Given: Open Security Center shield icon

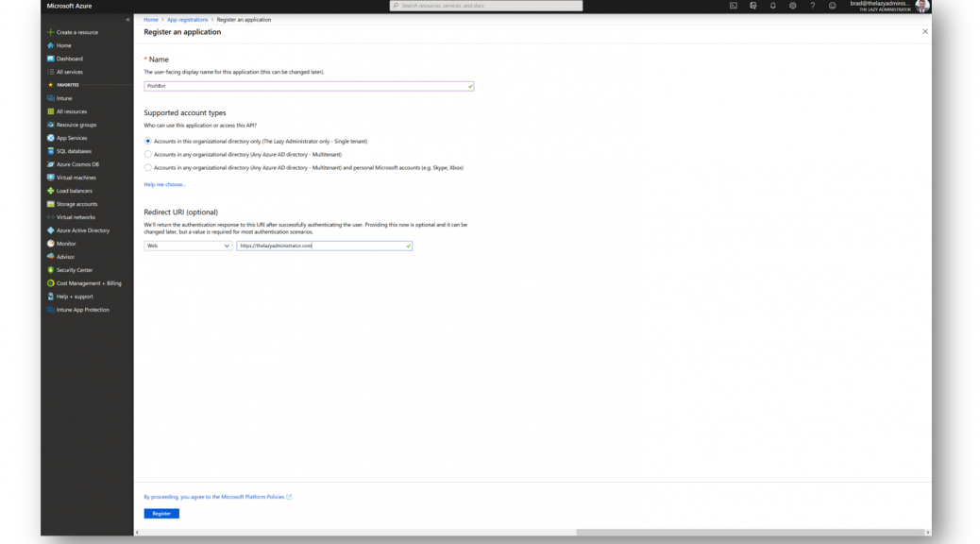Looking at the screenshot, I should pos(51,270).
